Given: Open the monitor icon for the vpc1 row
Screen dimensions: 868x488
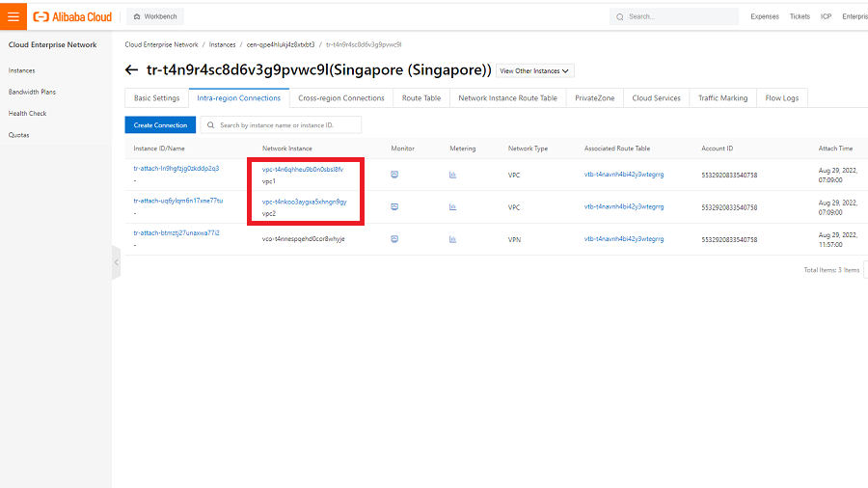Looking at the screenshot, I should [394, 175].
